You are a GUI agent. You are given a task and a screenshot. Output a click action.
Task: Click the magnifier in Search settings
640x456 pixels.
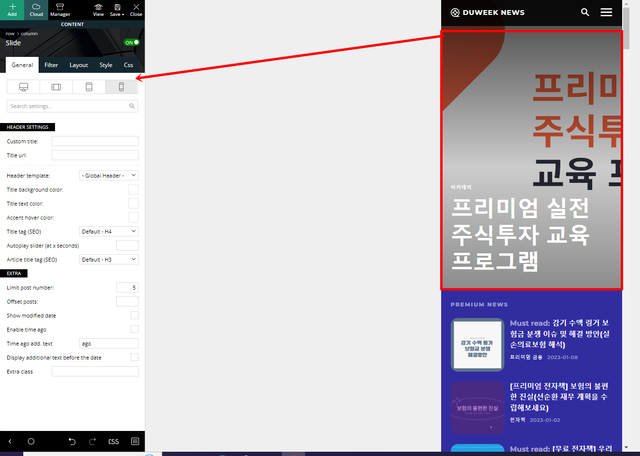(x=132, y=106)
